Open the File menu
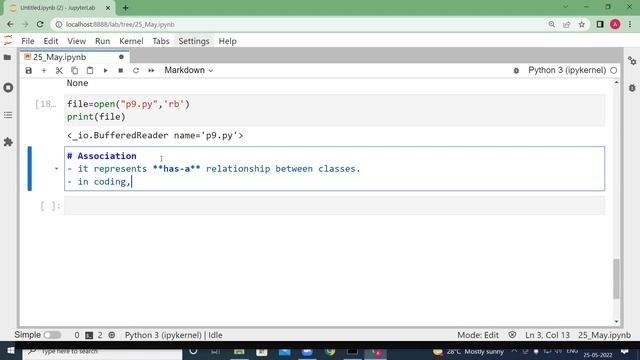This screenshot has height=360, width=640. [28, 41]
